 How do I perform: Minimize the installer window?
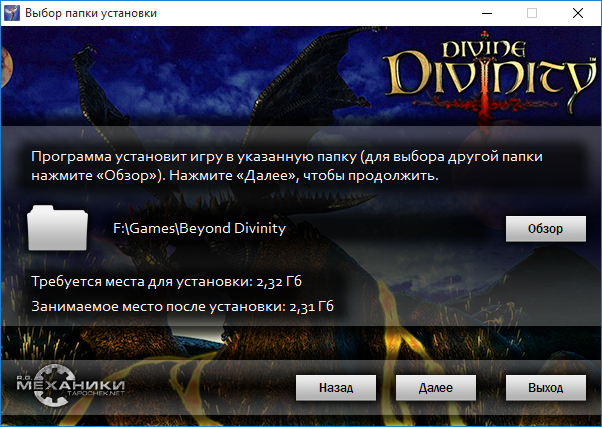point(487,13)
